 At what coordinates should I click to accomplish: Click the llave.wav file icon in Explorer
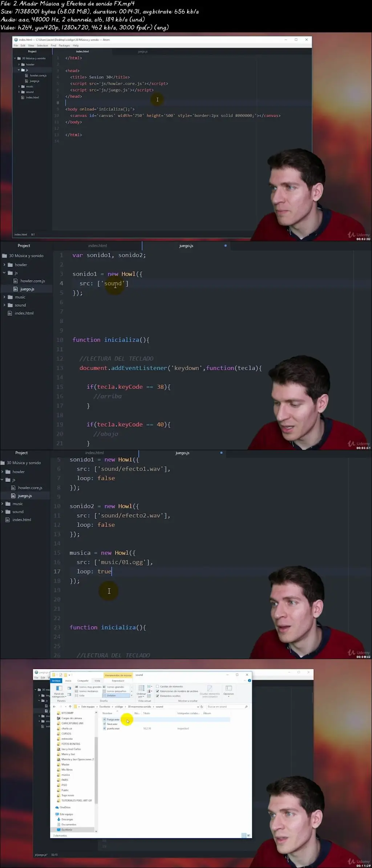[x=105, y=724]
